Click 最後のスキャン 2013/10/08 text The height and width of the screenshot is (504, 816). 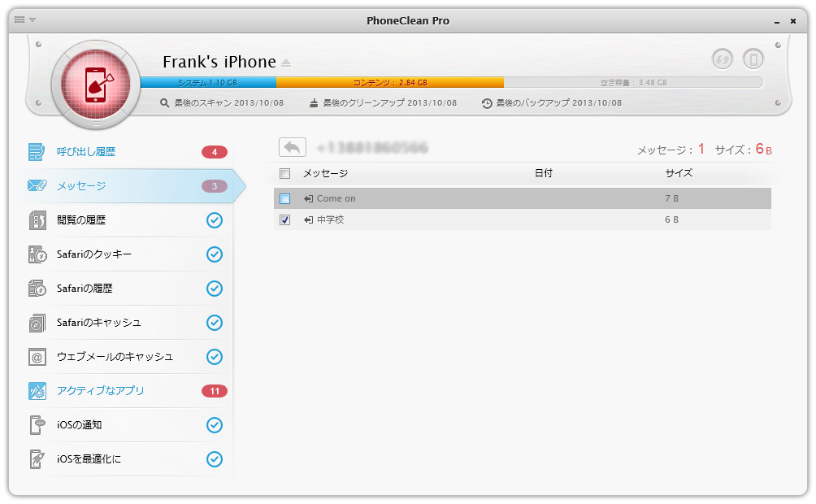(229, 103)
